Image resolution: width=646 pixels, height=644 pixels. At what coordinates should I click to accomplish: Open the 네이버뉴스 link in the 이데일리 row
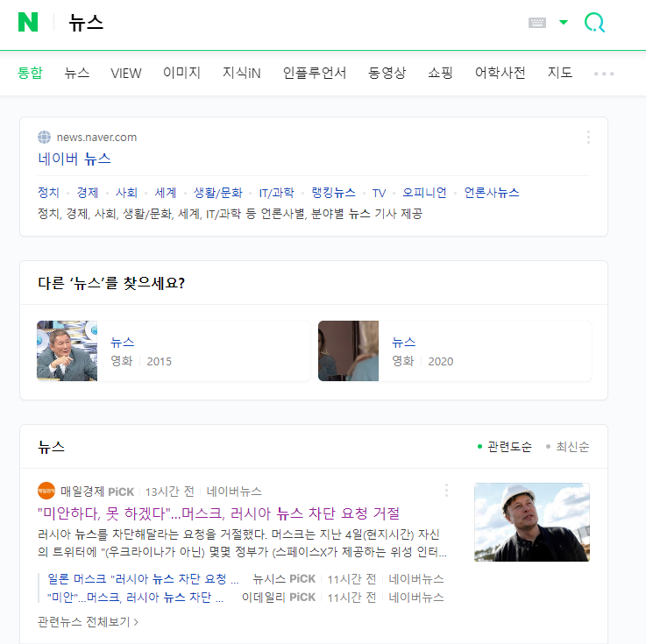coord(416,597)
